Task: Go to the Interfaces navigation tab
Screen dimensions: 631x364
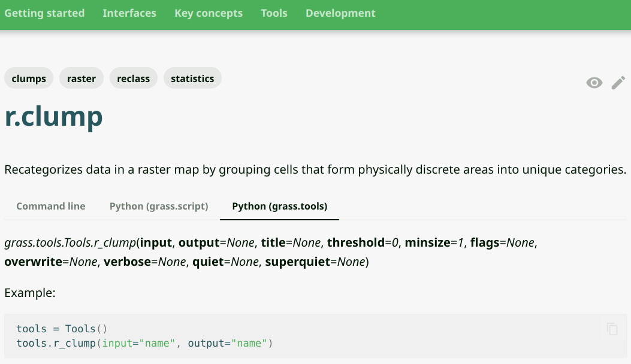Action: click(x=129, y=13)
